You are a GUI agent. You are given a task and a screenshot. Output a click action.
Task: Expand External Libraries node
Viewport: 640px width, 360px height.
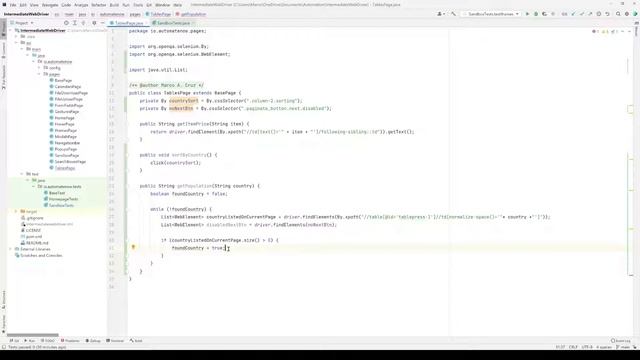click(x=11, y=249)
